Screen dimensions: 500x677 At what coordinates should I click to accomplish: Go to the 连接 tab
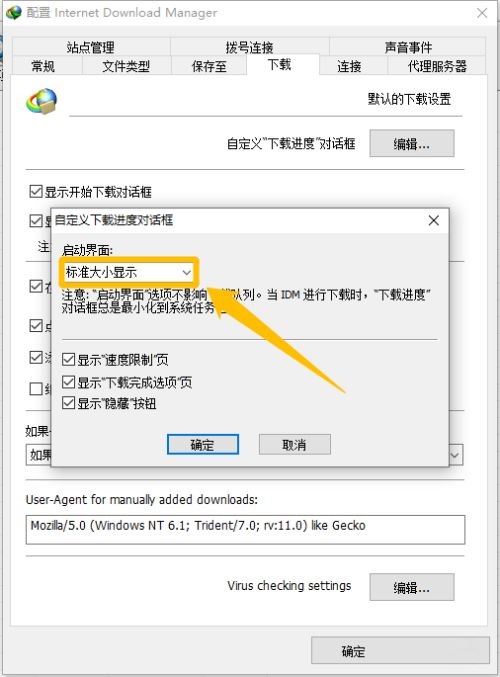tap(349, 66)
